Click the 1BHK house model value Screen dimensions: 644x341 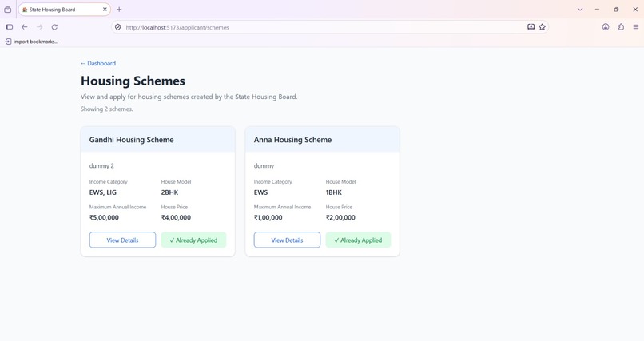pos(333,192)
